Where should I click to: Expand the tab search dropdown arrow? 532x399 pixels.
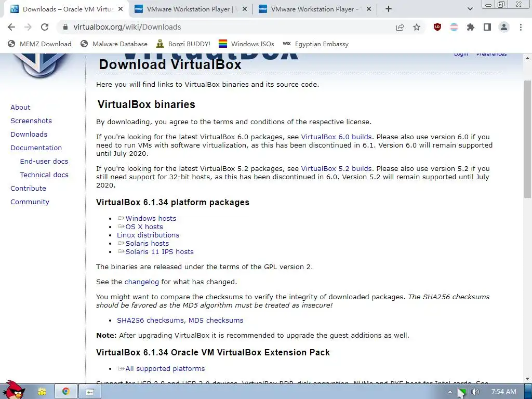470,9
